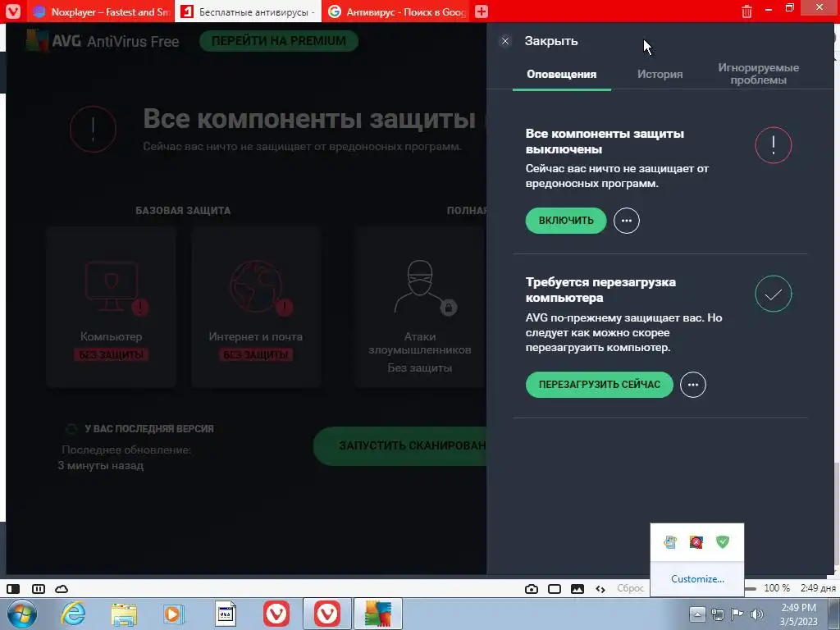
Task: Click the AVG taskbar button
Action: point(378,614)
